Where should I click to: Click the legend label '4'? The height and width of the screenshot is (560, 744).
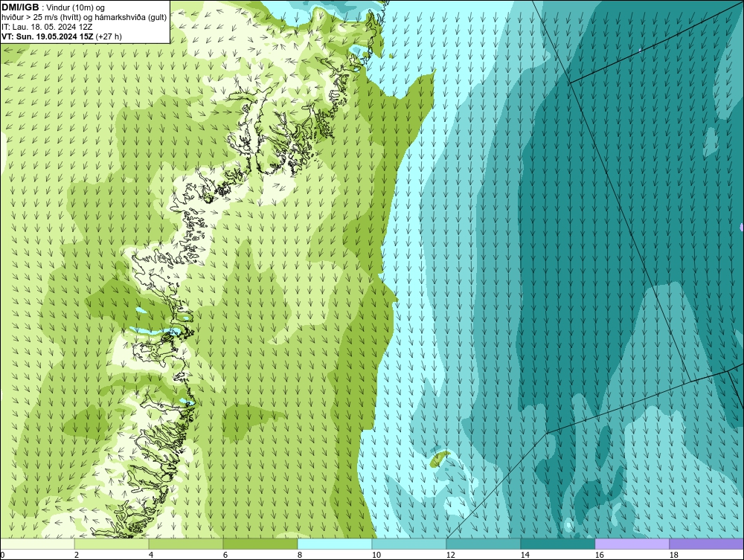coord(151,555)
